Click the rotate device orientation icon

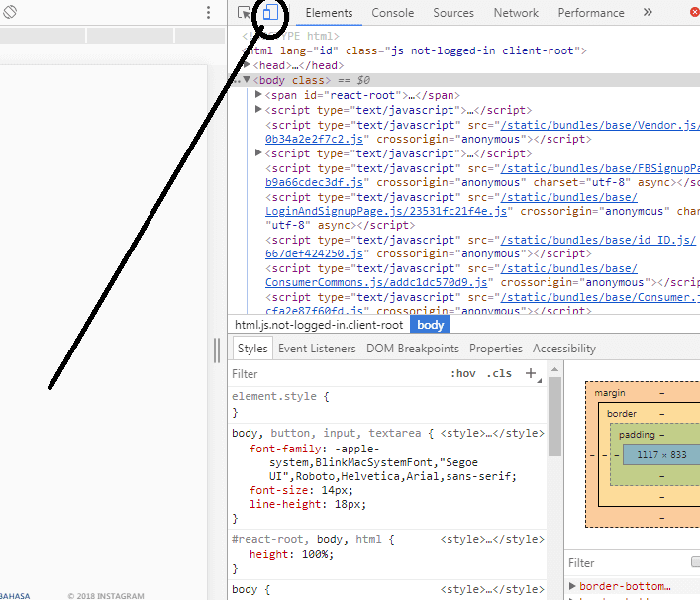pyautogui.click(x=10, y=12)
